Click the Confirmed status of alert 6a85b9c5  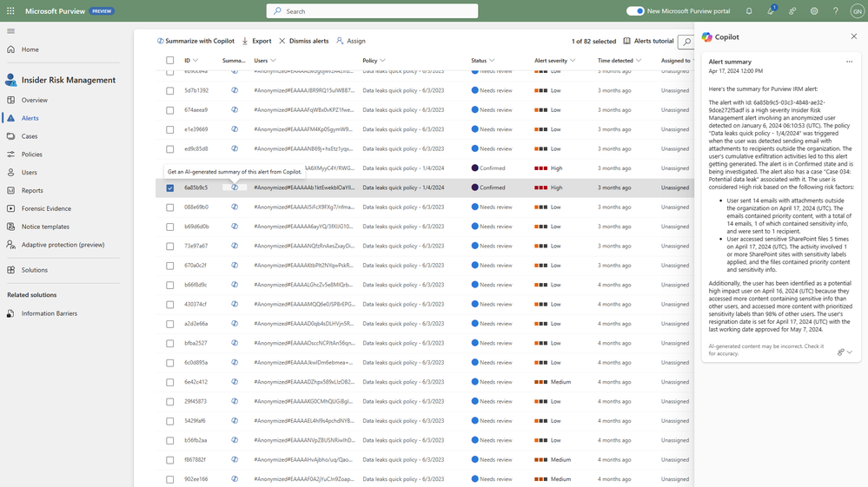487,188
